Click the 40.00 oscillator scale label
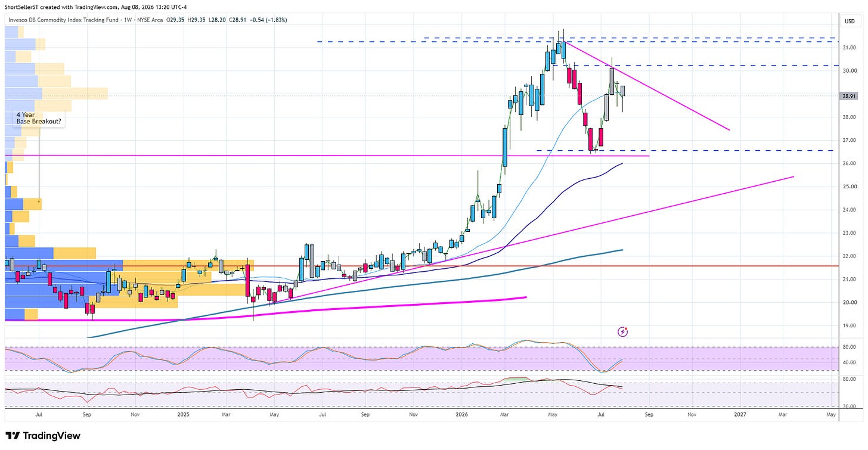This screenshot has height=450, width=868. [849, 362]
